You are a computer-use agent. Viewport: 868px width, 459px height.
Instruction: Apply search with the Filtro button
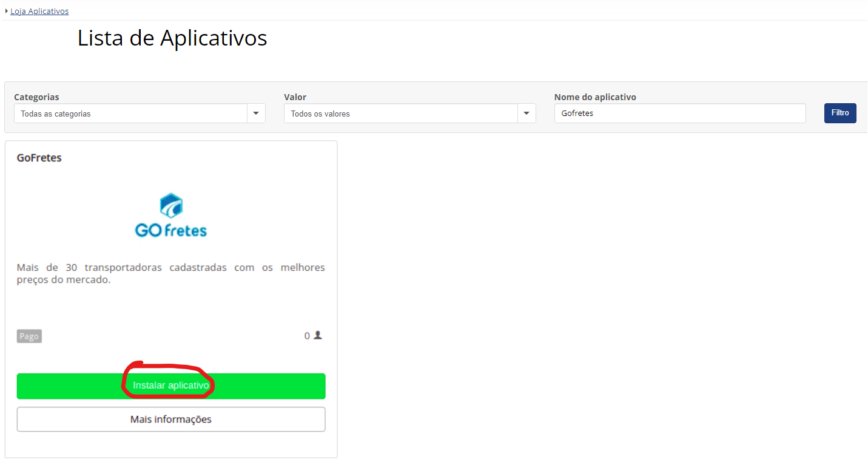pos(840,113)
